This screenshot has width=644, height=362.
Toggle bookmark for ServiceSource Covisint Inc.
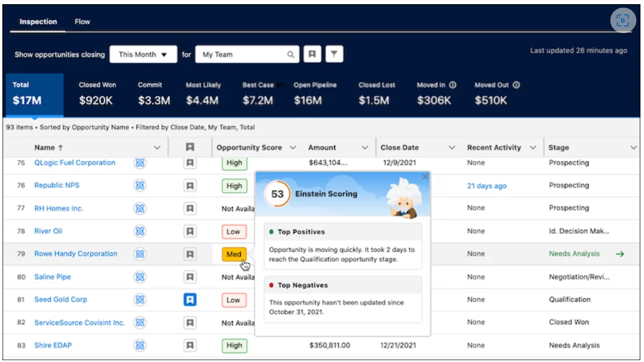[x=190, y=322]
